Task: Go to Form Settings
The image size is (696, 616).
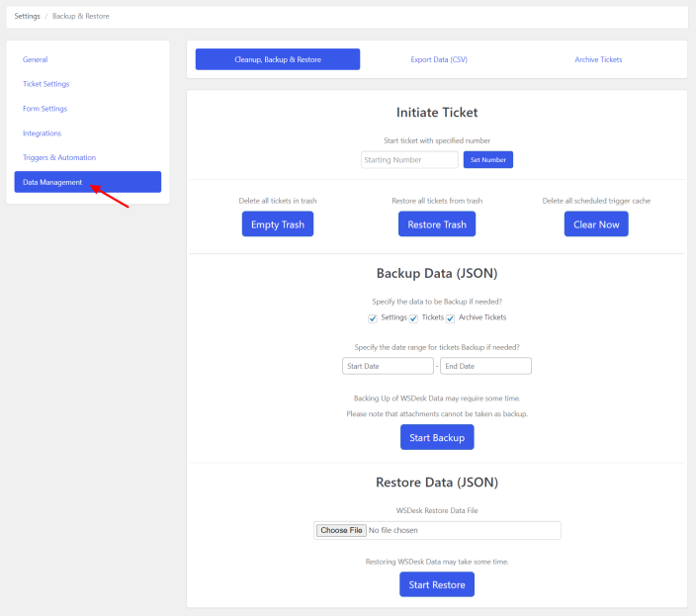Action: tap(44, 109)
